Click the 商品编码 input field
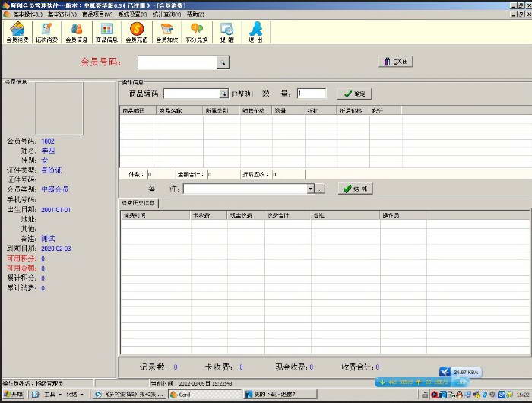The height and width of the screenshot is (403, 532). tap(192, 94)
